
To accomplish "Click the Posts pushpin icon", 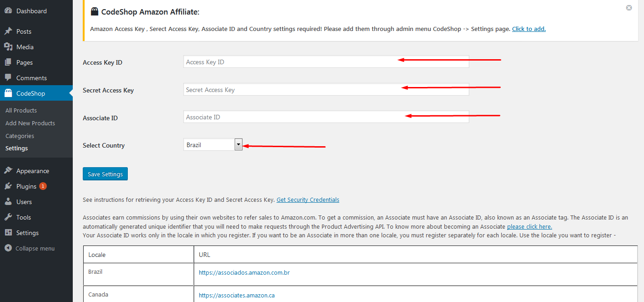I will [8, 31].
